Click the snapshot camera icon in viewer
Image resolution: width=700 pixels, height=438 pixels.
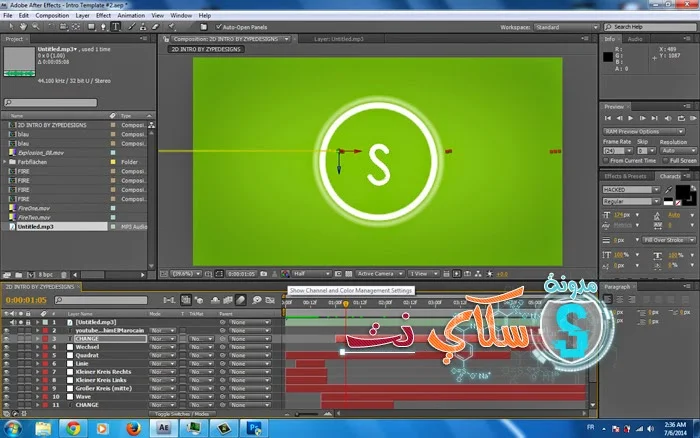264,274
